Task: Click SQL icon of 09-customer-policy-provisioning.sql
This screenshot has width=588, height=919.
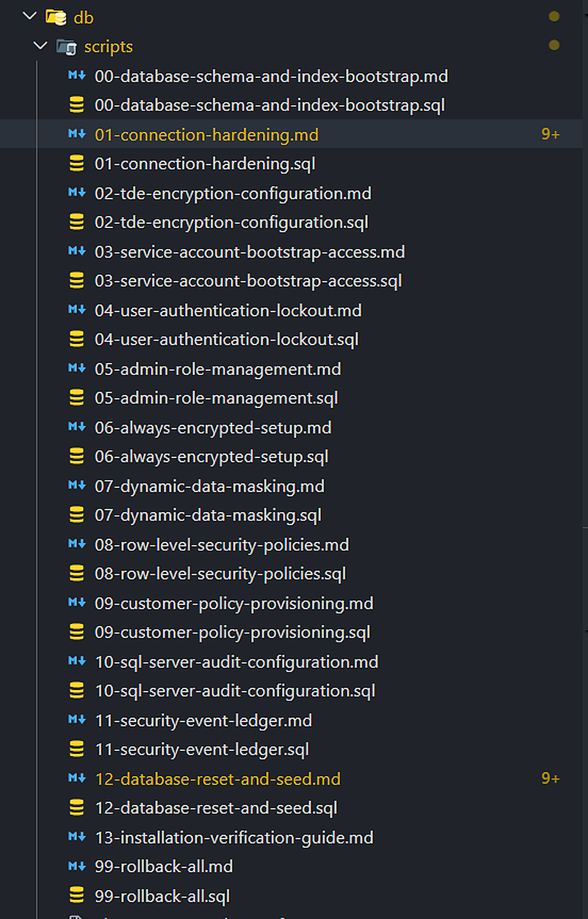Action: [77, 632]
